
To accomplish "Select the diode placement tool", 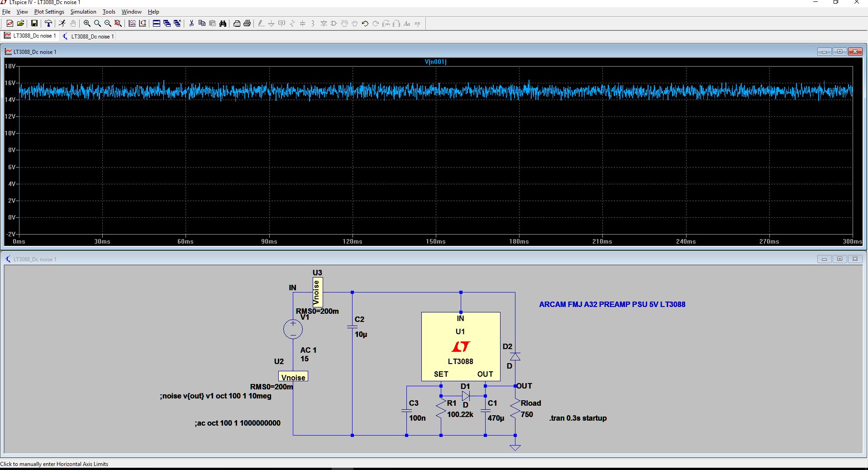I will [324, 24].
